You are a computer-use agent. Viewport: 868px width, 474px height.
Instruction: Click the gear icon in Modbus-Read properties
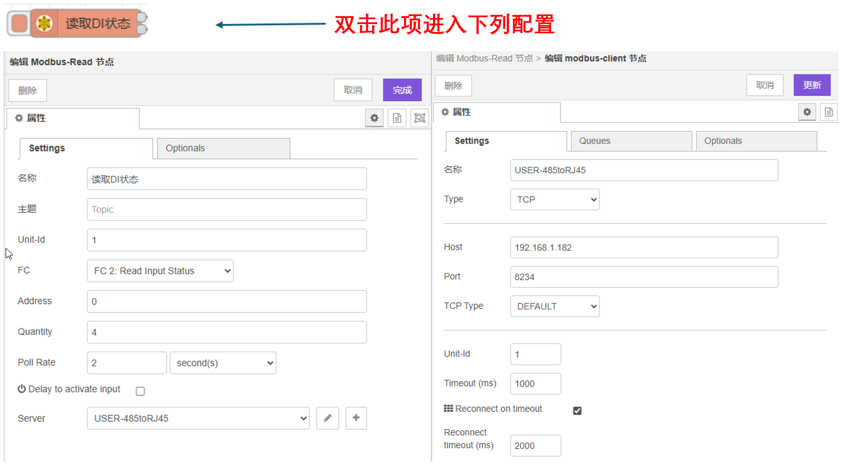click(x=374, y=118)
